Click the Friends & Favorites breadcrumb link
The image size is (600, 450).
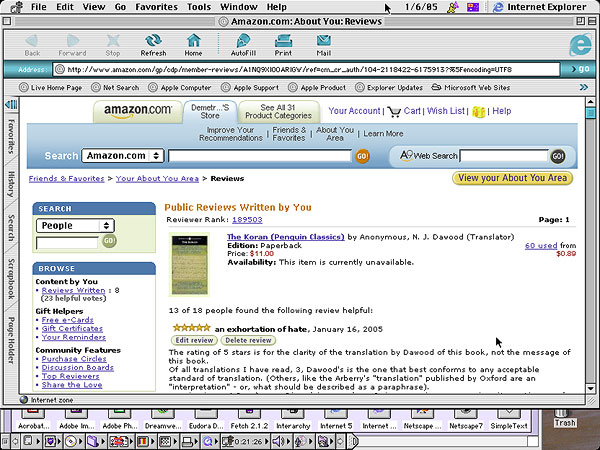pyautogui.click(x=67, y=179)
